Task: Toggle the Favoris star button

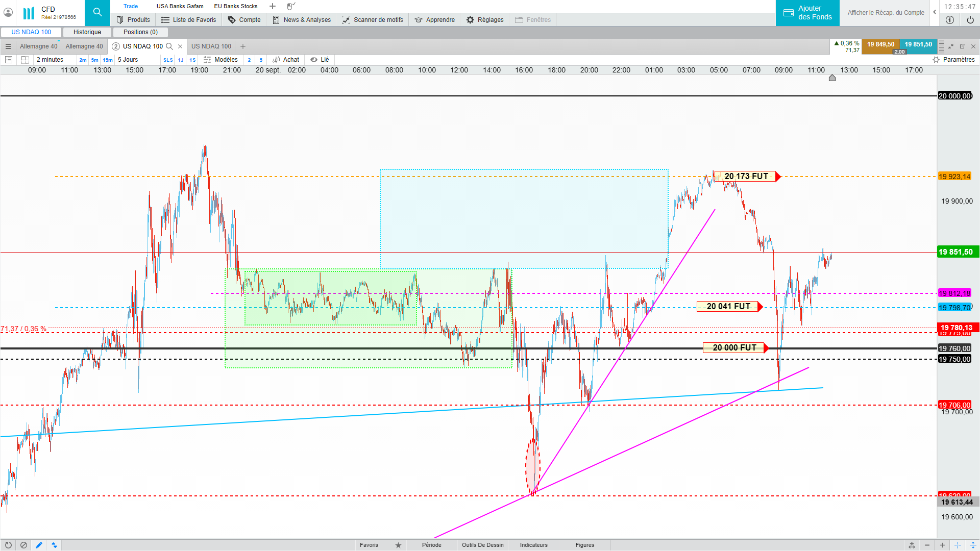Action: pos(398,545)
